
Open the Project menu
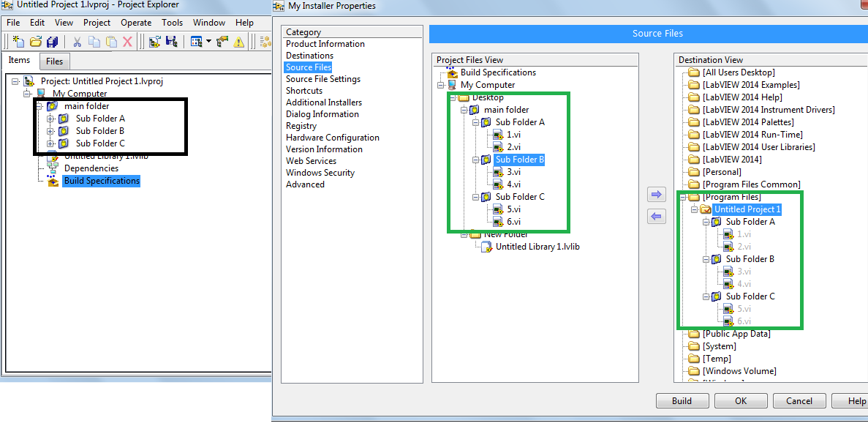click(x=97, y=23)
